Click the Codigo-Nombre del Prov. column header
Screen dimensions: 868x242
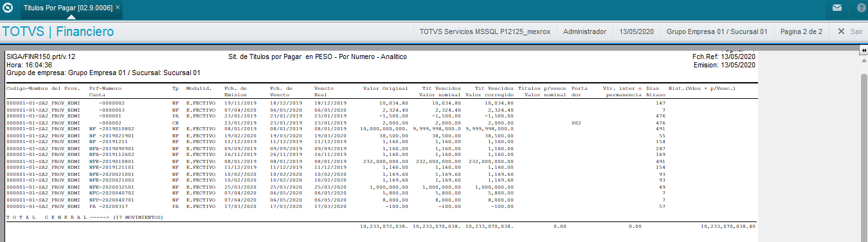click(x=43, y=88)
